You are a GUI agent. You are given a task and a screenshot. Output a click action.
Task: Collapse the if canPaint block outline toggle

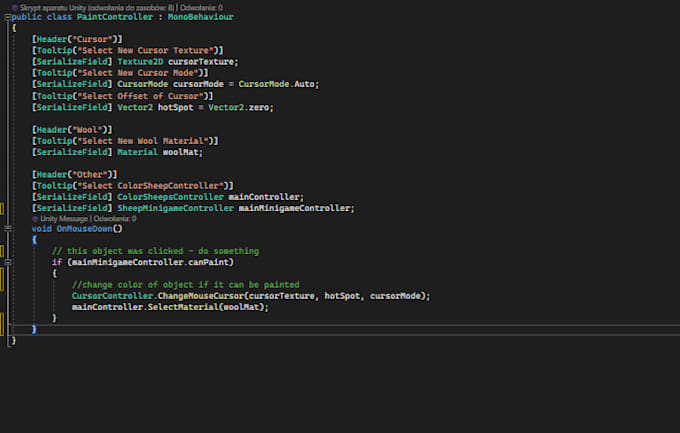coord(7,262)
